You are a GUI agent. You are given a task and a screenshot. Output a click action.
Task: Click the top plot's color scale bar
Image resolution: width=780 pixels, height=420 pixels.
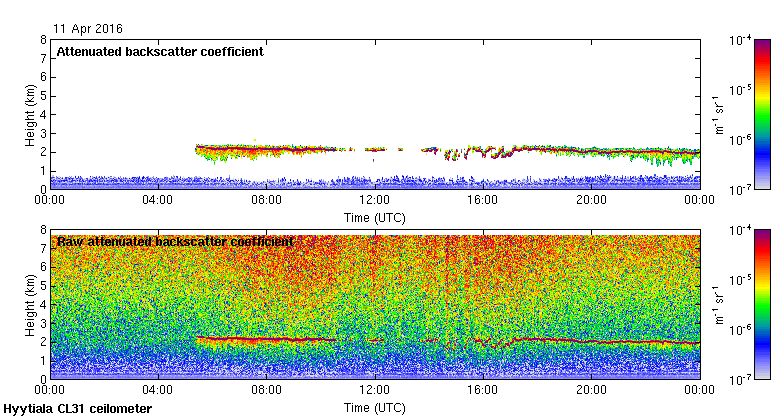pos(762,114)
